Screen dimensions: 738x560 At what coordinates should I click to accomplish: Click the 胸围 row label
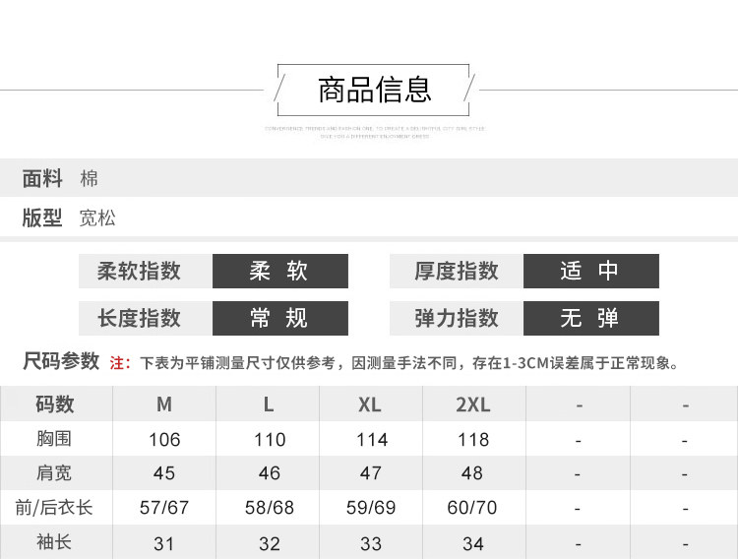pyautogui.click(x=55, y=439)
